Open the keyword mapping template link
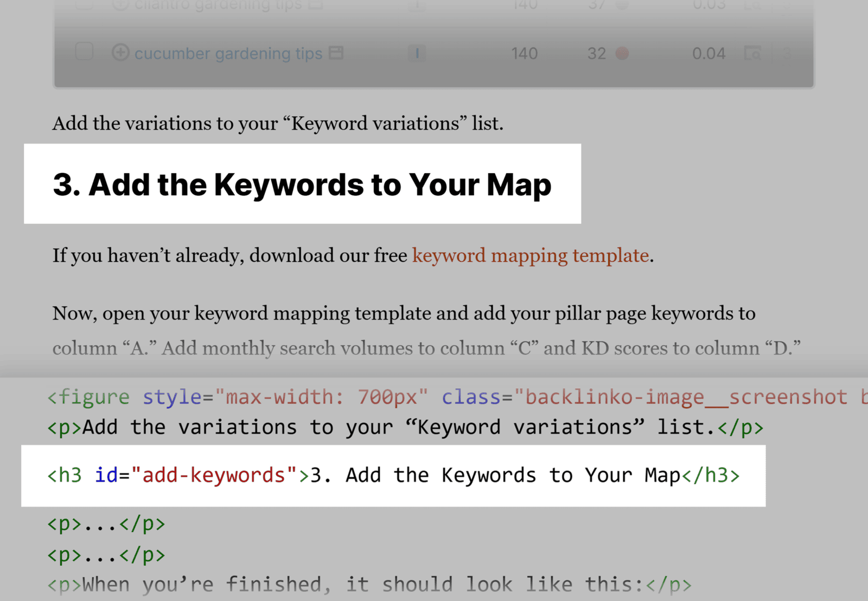Viewport: 868px width, 601px height. (531, 255)
